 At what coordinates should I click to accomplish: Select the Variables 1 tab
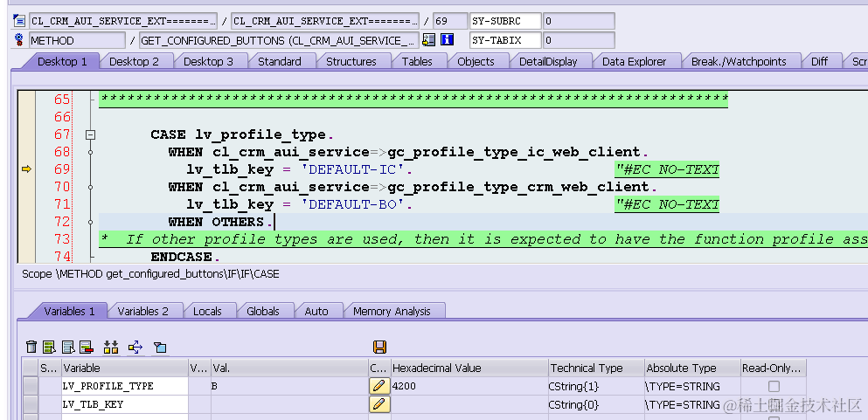tap(69, 311)
